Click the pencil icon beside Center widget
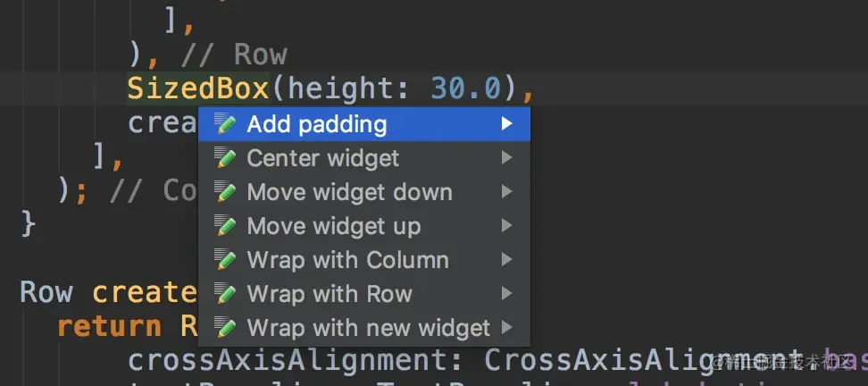 click(226, 158)
